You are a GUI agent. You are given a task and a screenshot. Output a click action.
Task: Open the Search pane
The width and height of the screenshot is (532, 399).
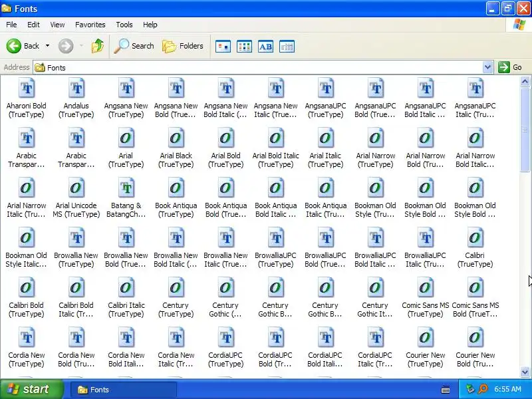point(134,46)
